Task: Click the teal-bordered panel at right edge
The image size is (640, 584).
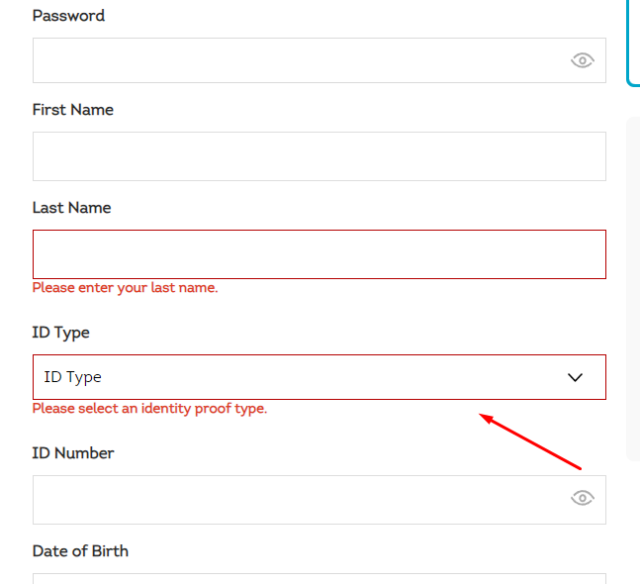Action: [633, 43]
